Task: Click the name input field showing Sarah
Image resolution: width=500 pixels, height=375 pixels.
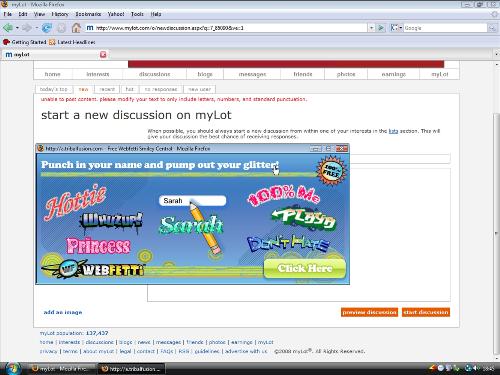Action: (193, 201)
